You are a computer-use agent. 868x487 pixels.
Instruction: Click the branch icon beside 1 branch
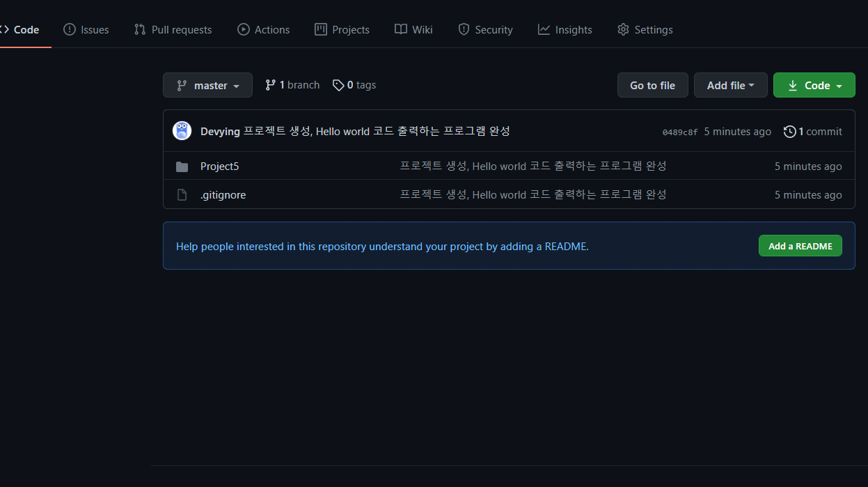pos(271,85)
